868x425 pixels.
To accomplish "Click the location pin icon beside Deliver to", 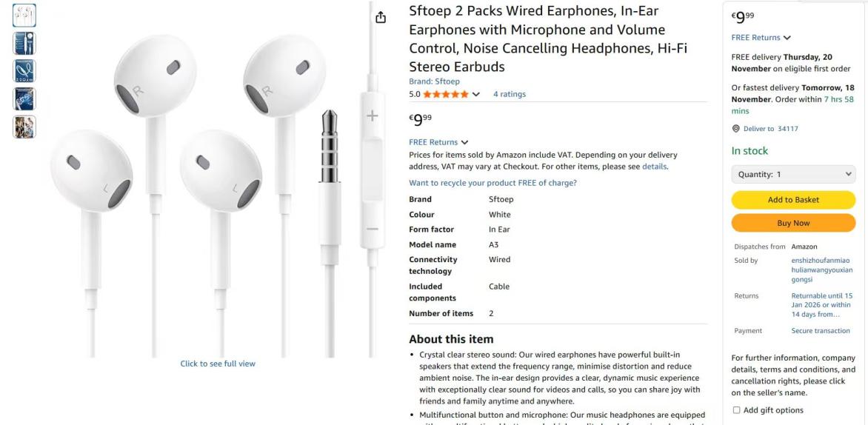I will [x=735, y=128].
